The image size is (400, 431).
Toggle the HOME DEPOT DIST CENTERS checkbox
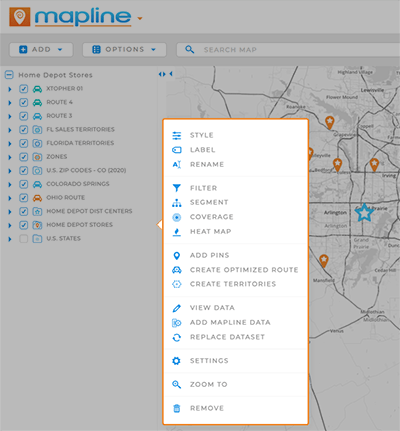23,212
